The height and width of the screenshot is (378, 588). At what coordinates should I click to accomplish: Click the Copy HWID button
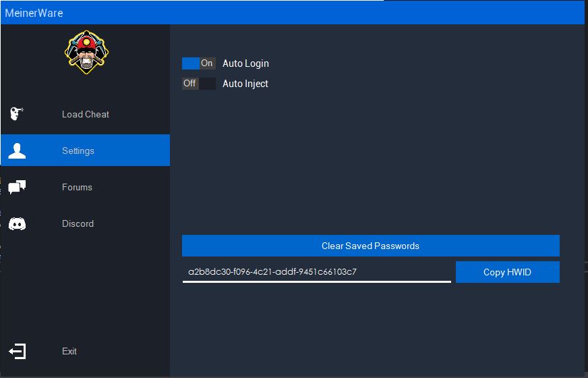(x=507, y=272)
